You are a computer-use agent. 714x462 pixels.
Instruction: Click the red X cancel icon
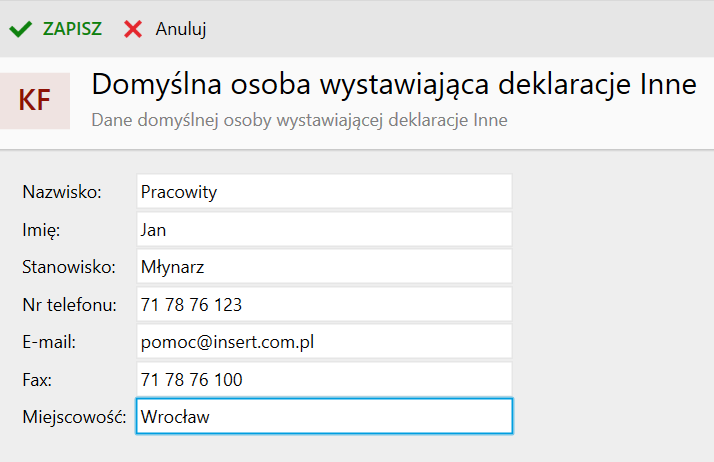133,29
